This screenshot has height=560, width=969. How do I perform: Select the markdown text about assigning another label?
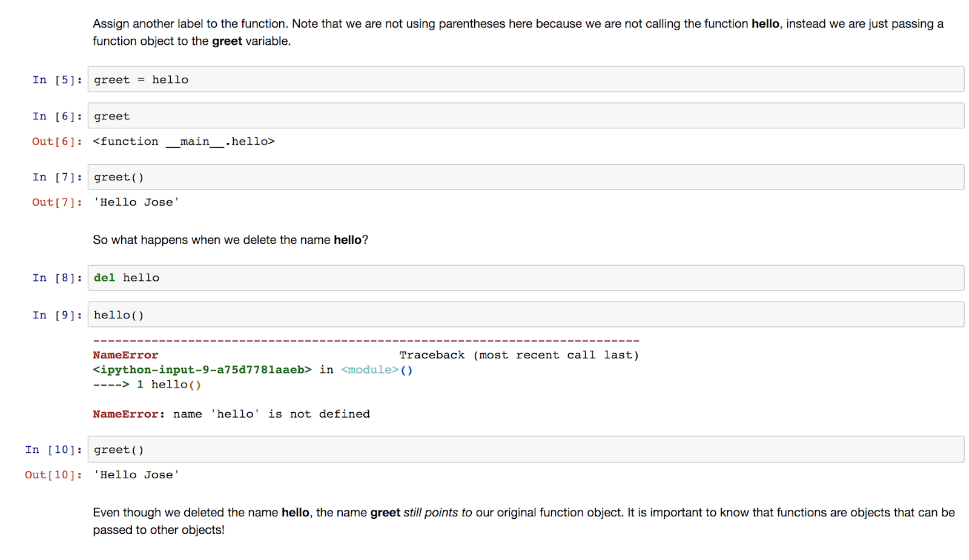[424, 32]
